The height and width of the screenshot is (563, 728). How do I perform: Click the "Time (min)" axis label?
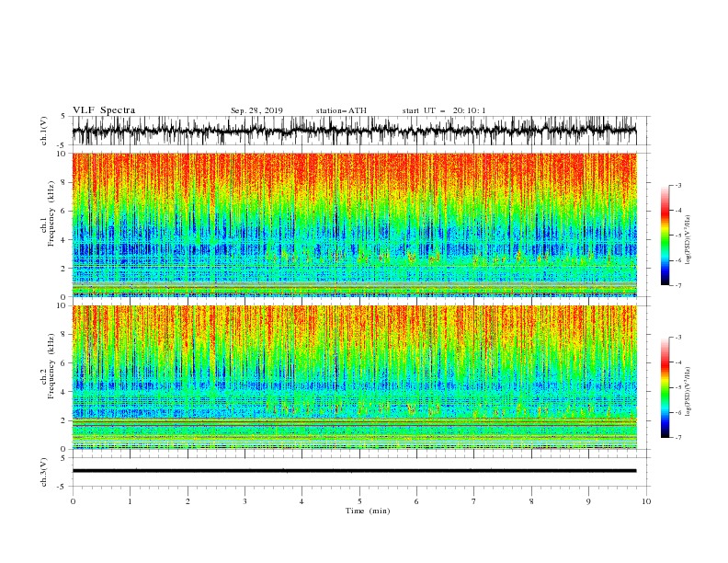(x=368, y=511)
